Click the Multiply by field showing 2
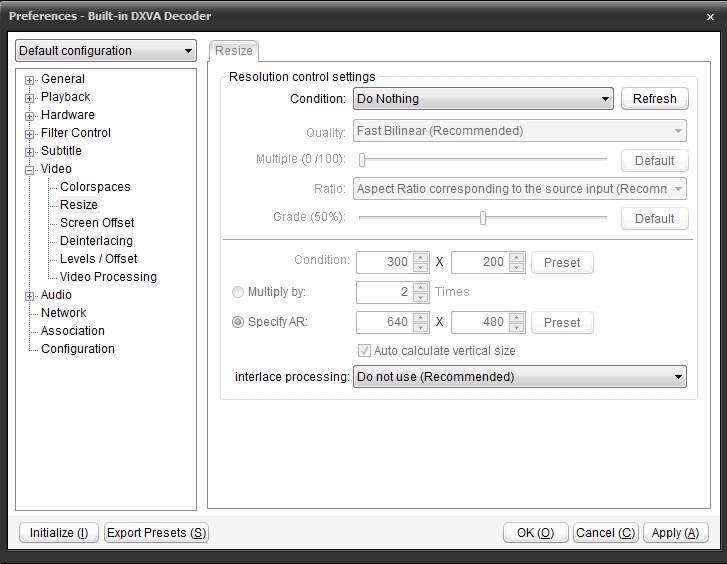This screenshot has height=564, width=727. pyautogui.click(x=384, y=292)
